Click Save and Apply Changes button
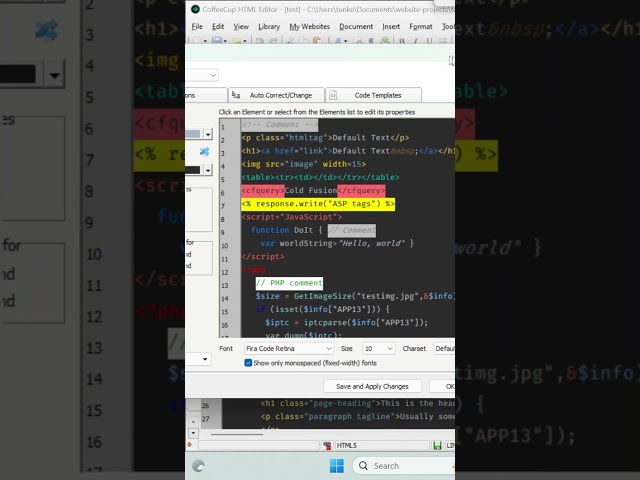The width and height of the screenshot is (640, 480). 372,386
